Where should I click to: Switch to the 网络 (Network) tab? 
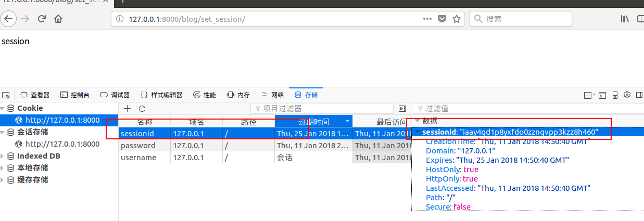272,95
